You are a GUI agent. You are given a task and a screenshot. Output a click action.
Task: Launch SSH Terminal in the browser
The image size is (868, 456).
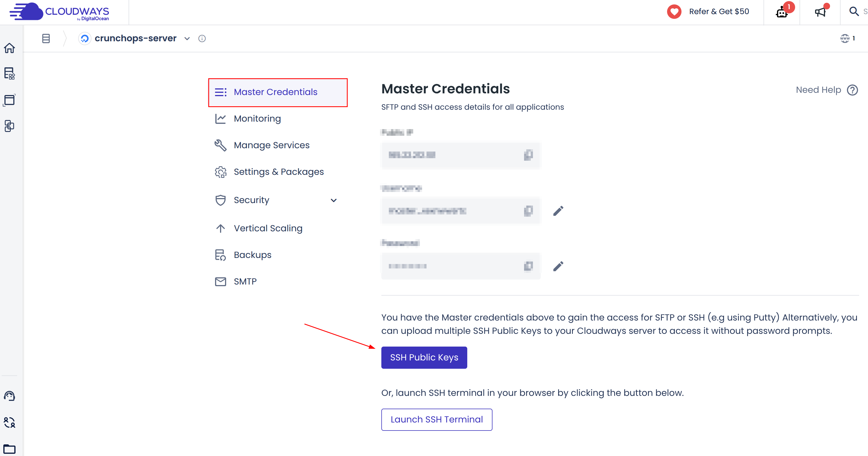click(x=437, y=419)
